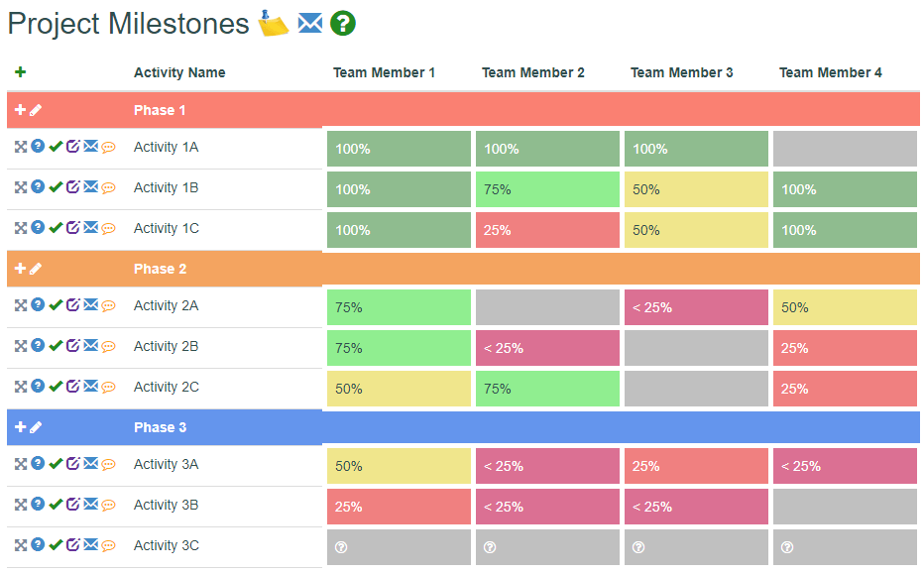Open comments bubble for Activity 2A
This screenshot has width=924, height=574.
click(108, 306)
